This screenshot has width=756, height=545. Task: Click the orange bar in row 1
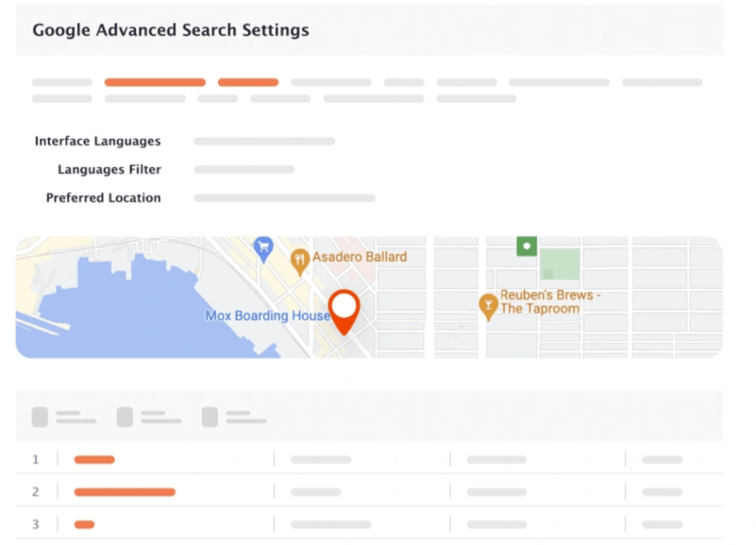[x=94, y=459]
